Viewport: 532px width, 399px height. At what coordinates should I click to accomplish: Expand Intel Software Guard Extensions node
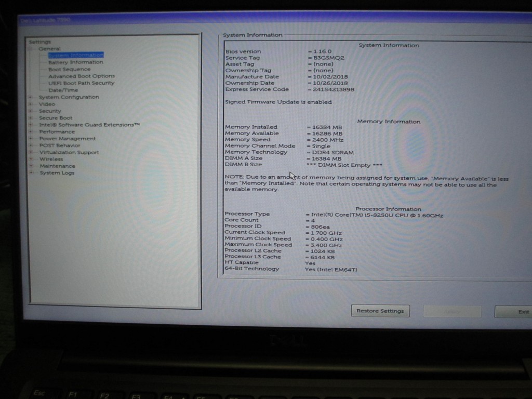click(x=31, y=125)
